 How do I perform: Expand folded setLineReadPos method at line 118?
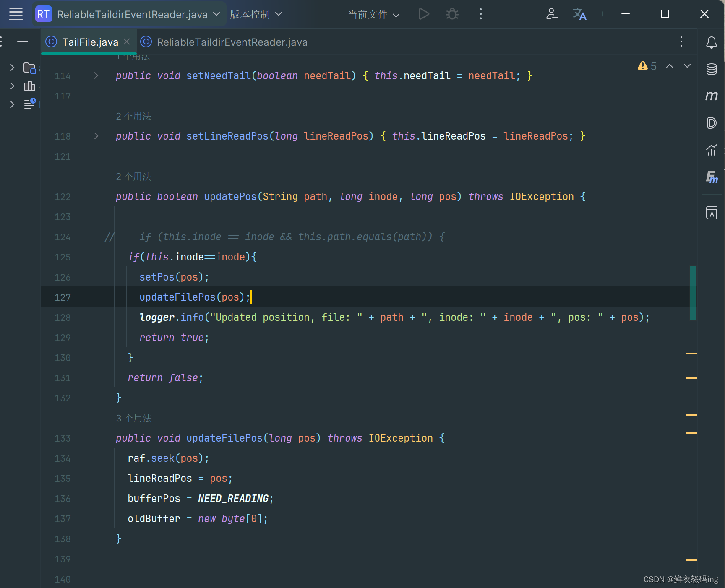point(96,136)
